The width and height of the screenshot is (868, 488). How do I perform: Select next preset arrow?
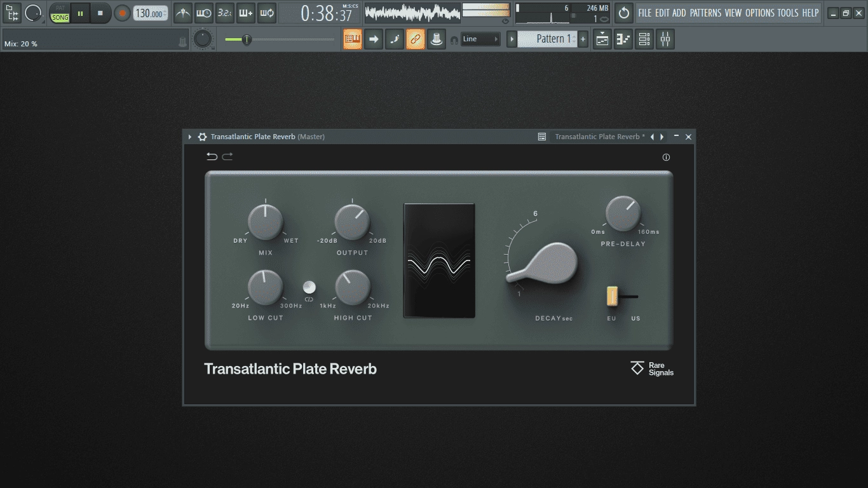pos(662,137)
